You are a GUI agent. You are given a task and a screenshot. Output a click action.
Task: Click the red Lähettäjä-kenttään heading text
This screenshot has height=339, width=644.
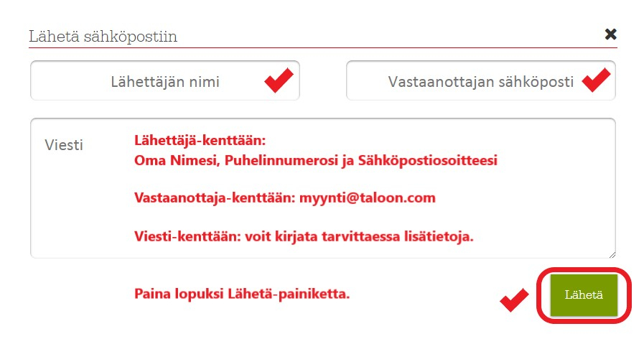(200, 139)
